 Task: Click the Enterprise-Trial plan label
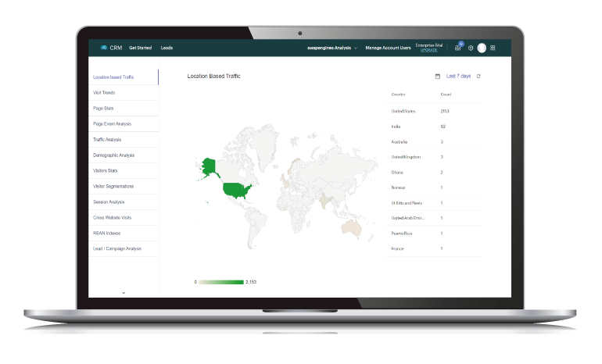tap(429, 45)
